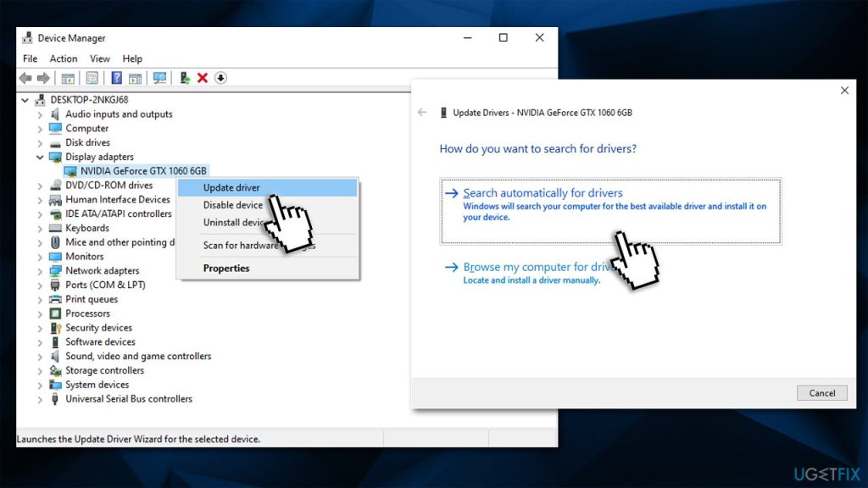Choose Scan for hardware changes context entry
This screenshot has width=868, height=488.
click(x=267, y=246)
